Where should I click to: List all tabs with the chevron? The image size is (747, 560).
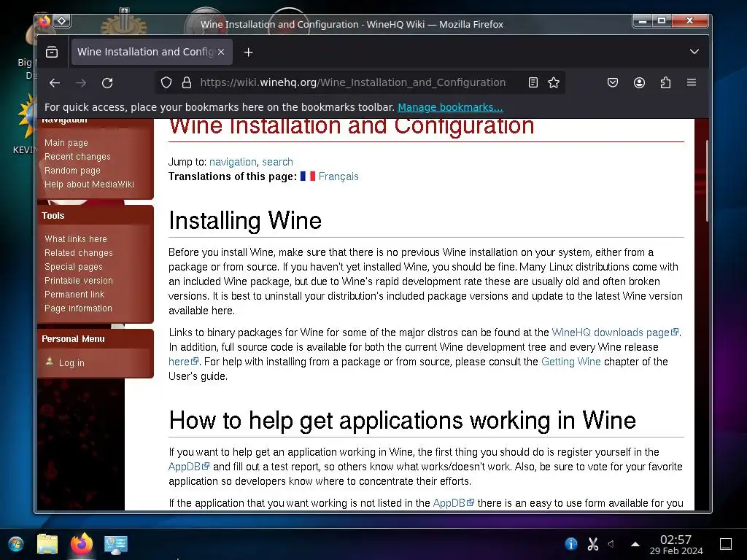694,52
